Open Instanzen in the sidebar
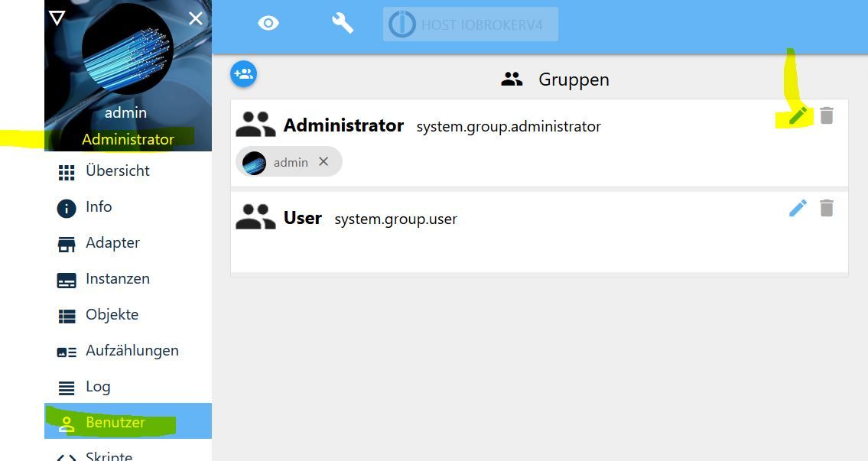868x461 pixels. (x=128, y=279)
